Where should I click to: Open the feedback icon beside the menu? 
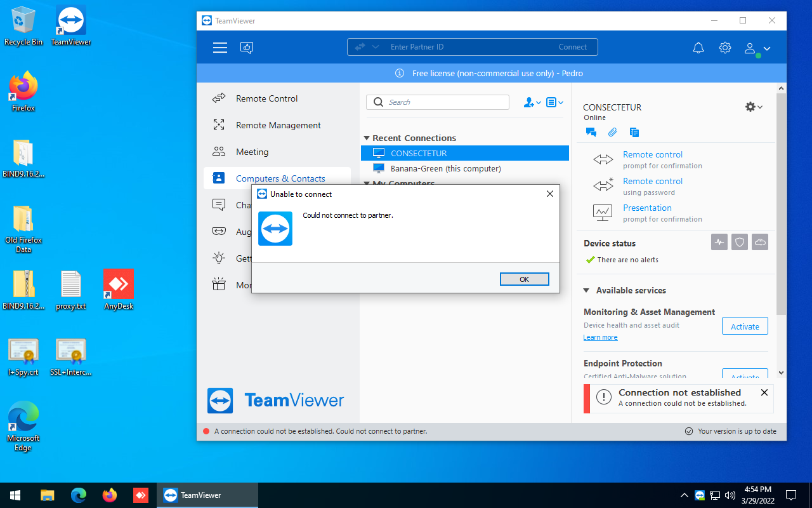[247, 47]
